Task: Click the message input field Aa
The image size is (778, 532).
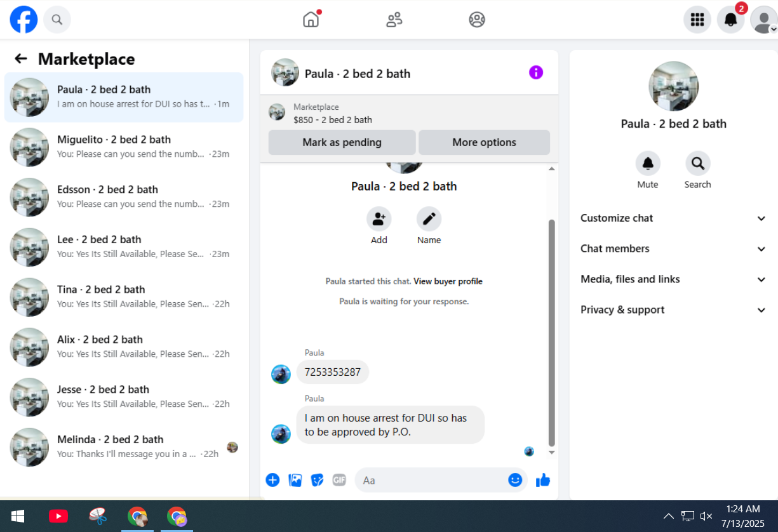Action: 432,480
